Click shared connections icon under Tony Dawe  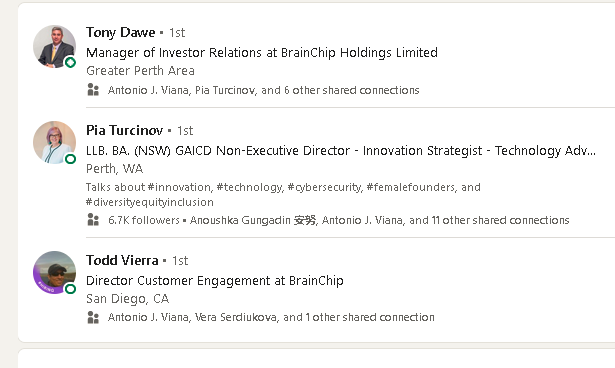point(93,90)
